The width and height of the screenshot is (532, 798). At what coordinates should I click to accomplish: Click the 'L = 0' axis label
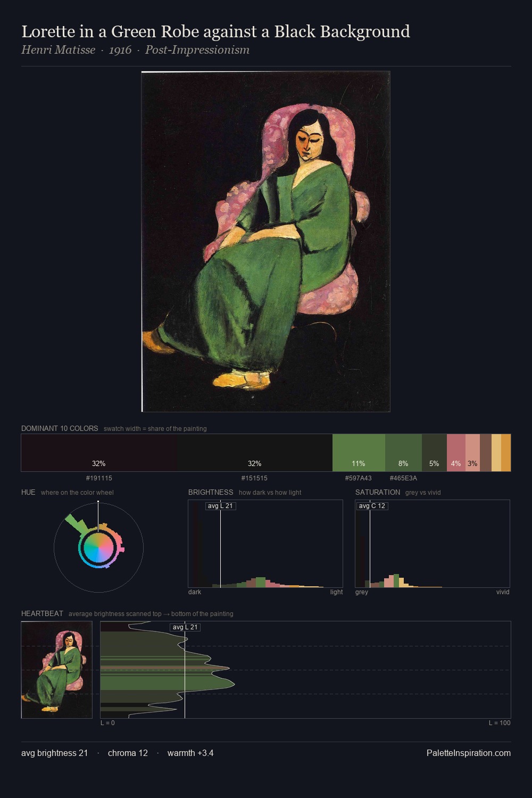point(107,723)
